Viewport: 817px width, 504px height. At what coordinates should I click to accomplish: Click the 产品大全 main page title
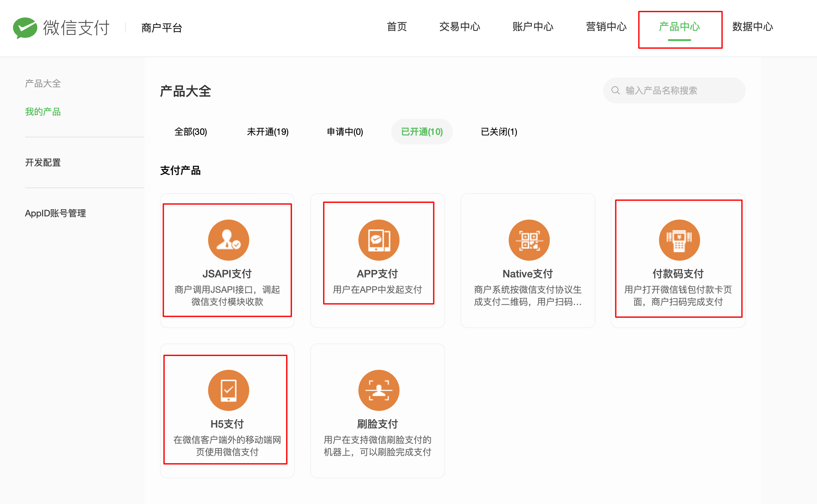(185, 91)
